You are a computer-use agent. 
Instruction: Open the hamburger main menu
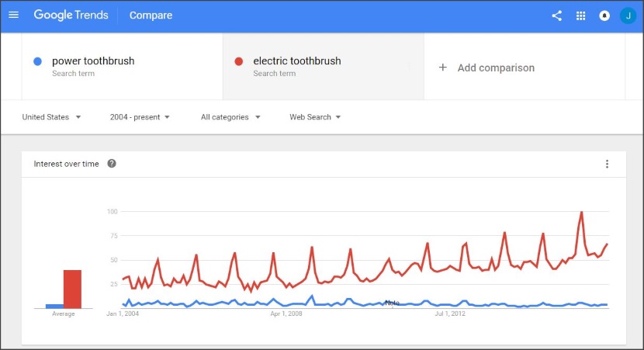[x=13, y=15]
